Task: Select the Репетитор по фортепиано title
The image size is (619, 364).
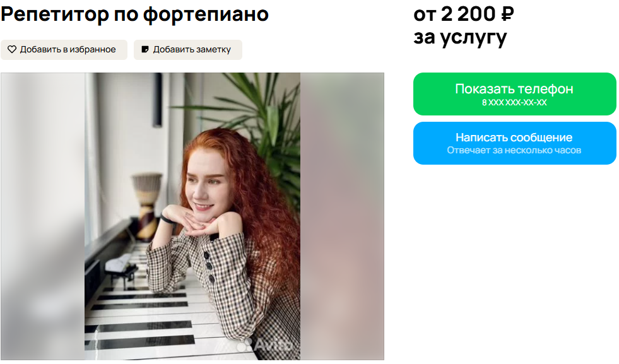Action: (134, 15)
